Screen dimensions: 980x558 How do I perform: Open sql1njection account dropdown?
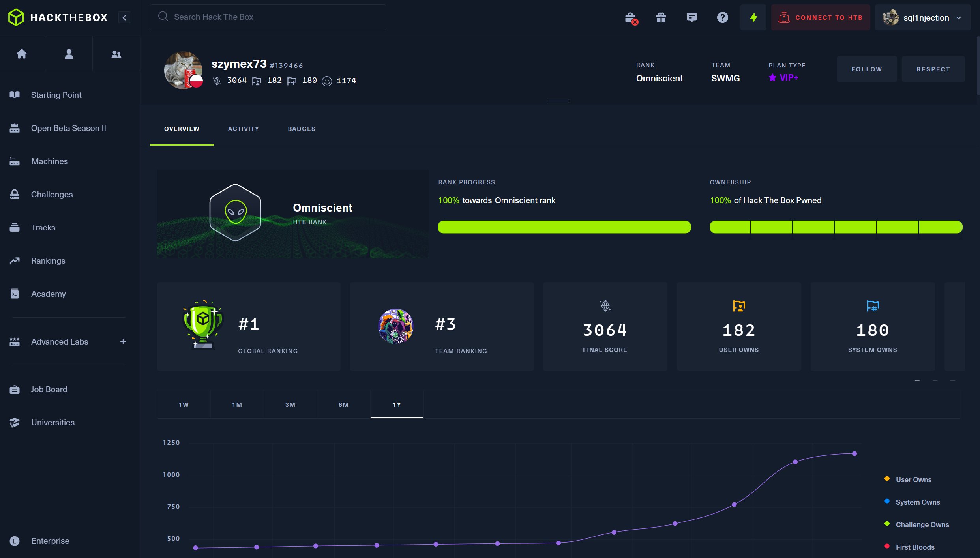[x=922, y=17]
